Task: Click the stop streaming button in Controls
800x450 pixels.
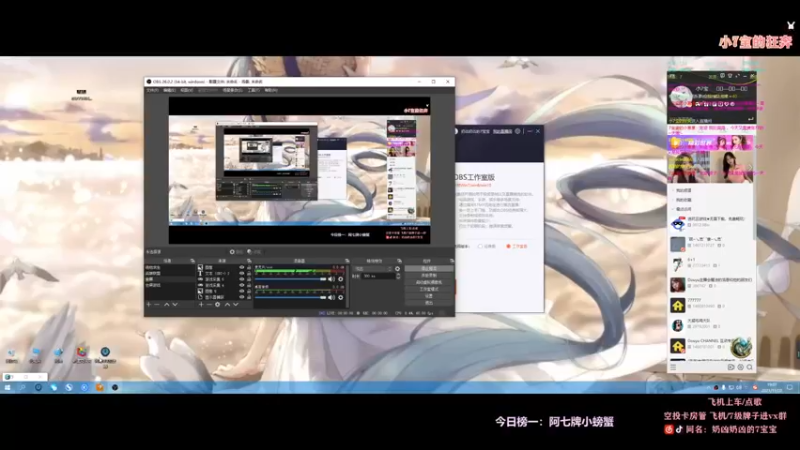Action: tap(429, 268)
